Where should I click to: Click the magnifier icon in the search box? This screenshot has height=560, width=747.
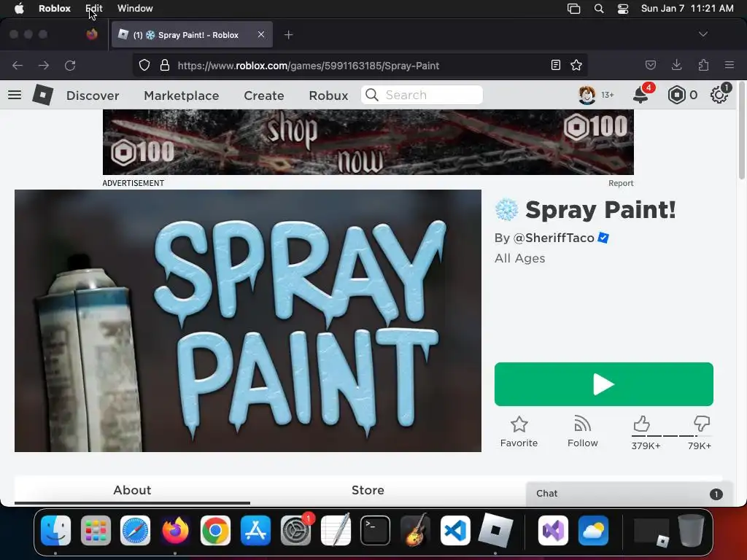click(x=372, y=96)
